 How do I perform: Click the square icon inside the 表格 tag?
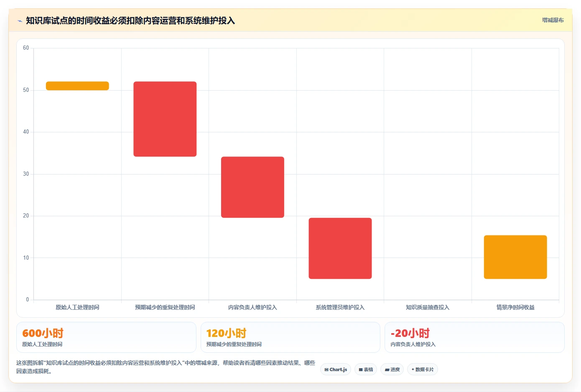pos(361,370)
